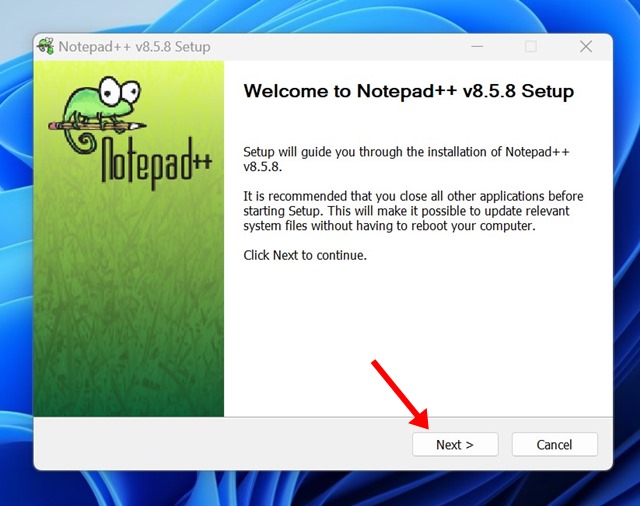Click the chameleon's curled tail
640x506 pixels.
tap(80, 141)
